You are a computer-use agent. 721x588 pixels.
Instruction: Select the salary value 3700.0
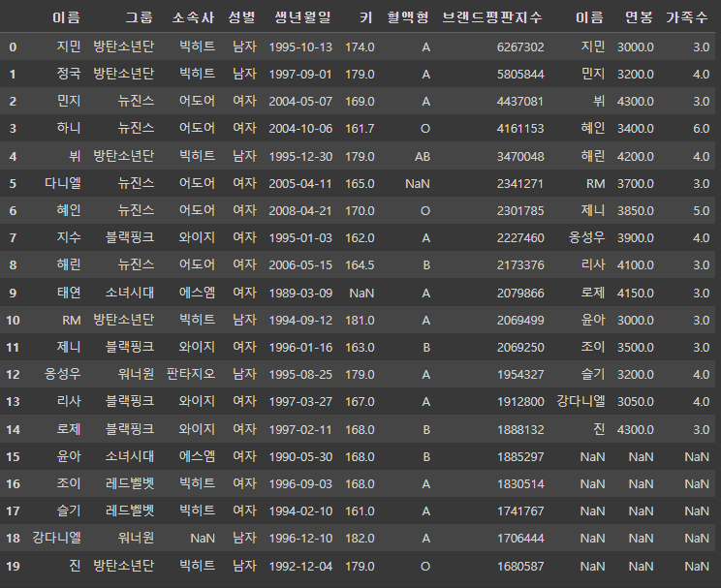pyautogui.click(x=635, y=184)
